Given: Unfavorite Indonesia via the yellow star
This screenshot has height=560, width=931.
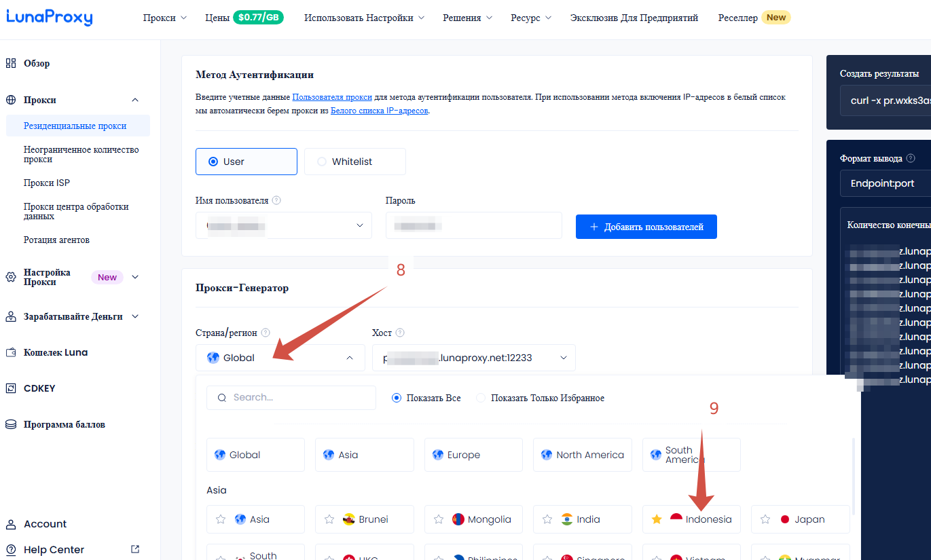Looking at the screenshot, I should pos(657,519).
